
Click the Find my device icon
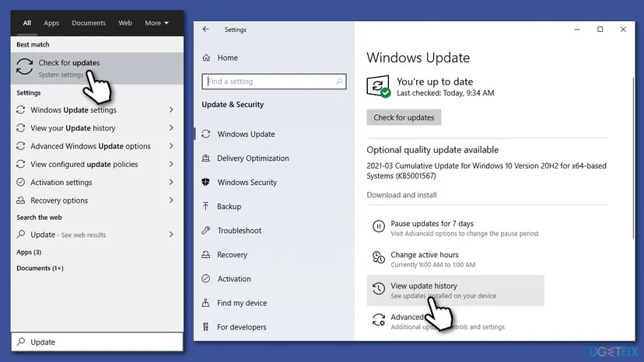[x=206, y=303]
